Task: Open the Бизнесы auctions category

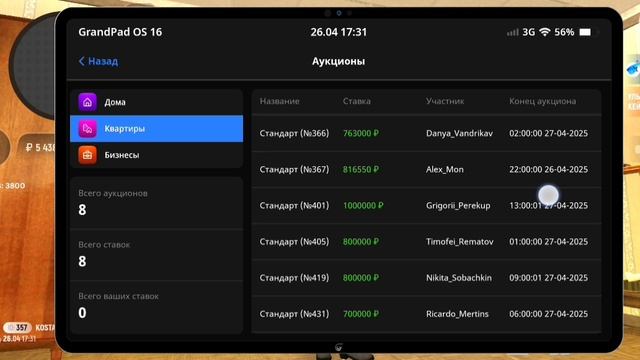Action: [156, 155]
